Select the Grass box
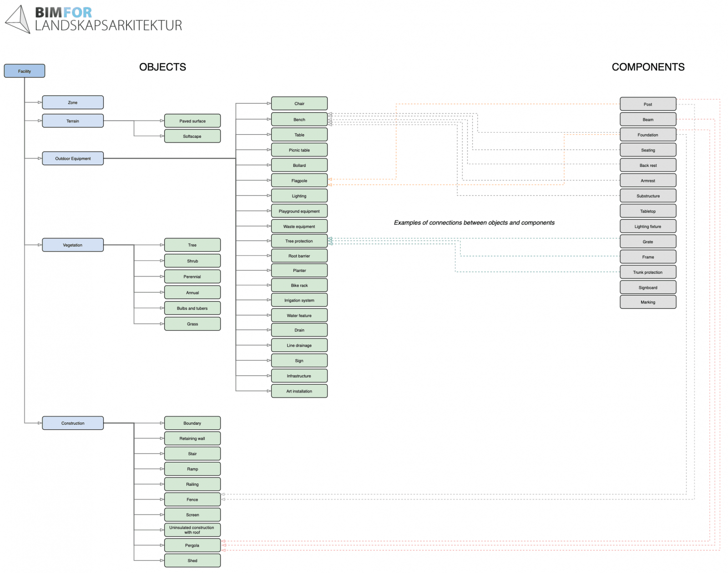The image size is (728, 573). 192,324
